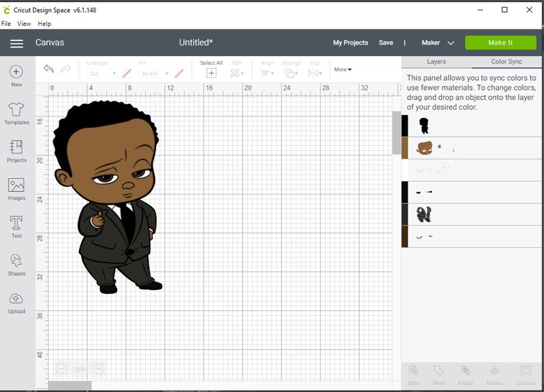The height and width of the screenshot is (392, 544).
Task: Select the white layer row thumbnail
Action: [x=434, y=170]
